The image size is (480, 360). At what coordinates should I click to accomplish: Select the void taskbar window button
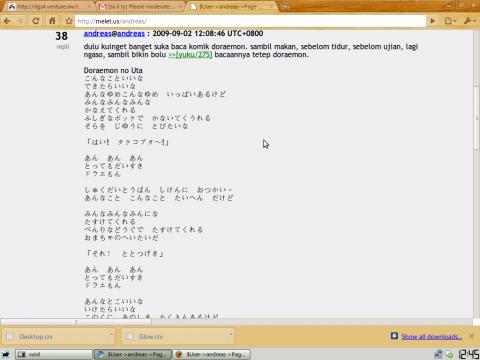tap(54, 354)
